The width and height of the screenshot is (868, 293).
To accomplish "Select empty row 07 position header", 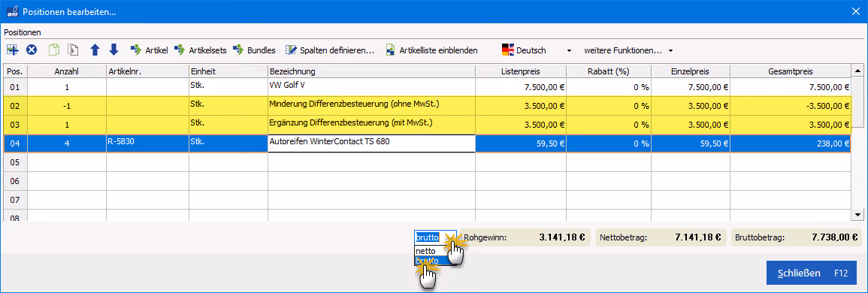I will (16, 200).
